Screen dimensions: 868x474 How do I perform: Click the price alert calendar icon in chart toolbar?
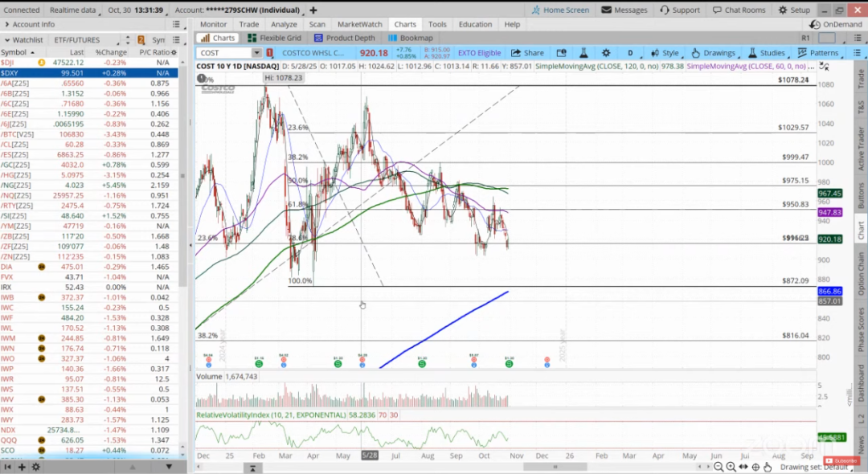561,52
